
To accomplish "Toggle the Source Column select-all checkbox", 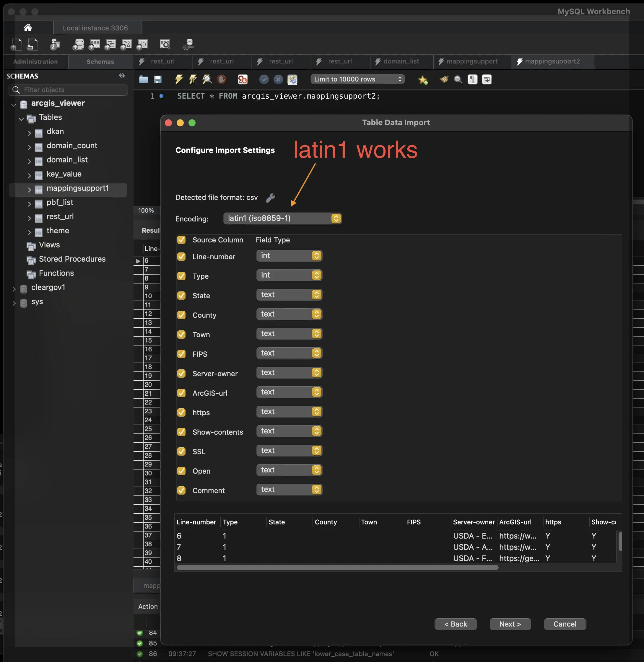I will click(x=181, y=240).
